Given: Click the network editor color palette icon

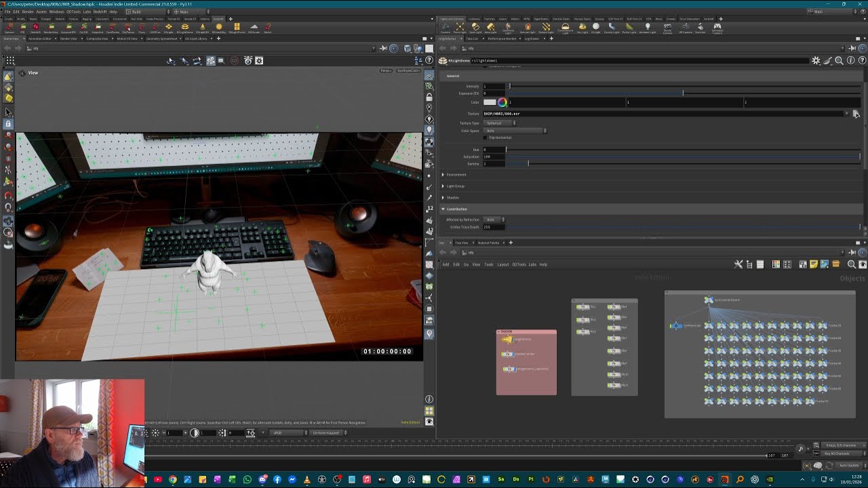Looking at the screenshot, I should [776, 264].
